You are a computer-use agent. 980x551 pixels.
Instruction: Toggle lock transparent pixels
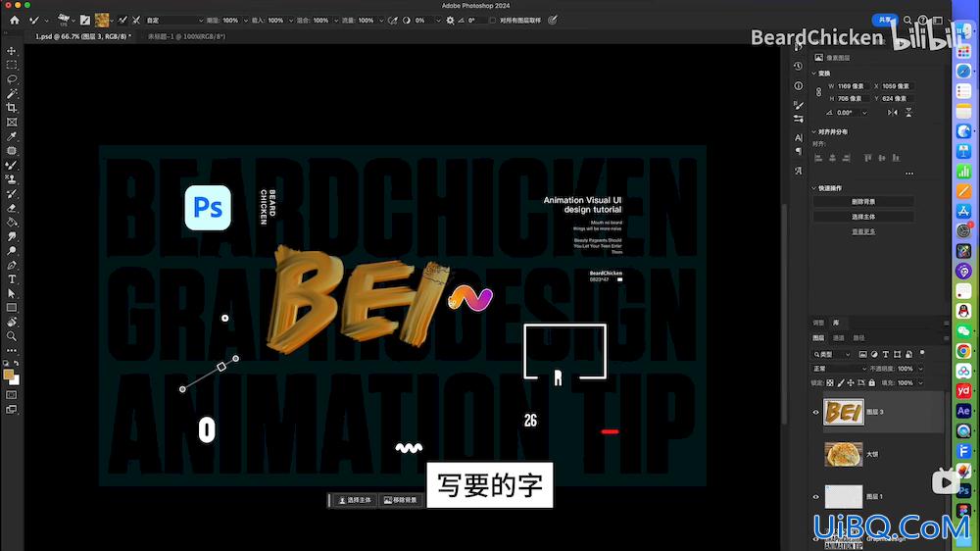click(x=830, y=382)
